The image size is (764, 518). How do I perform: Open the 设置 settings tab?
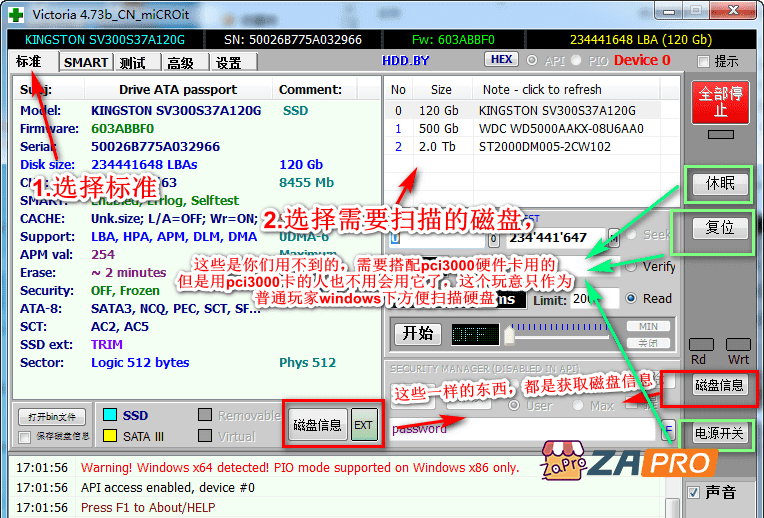[x=228, y=62]
